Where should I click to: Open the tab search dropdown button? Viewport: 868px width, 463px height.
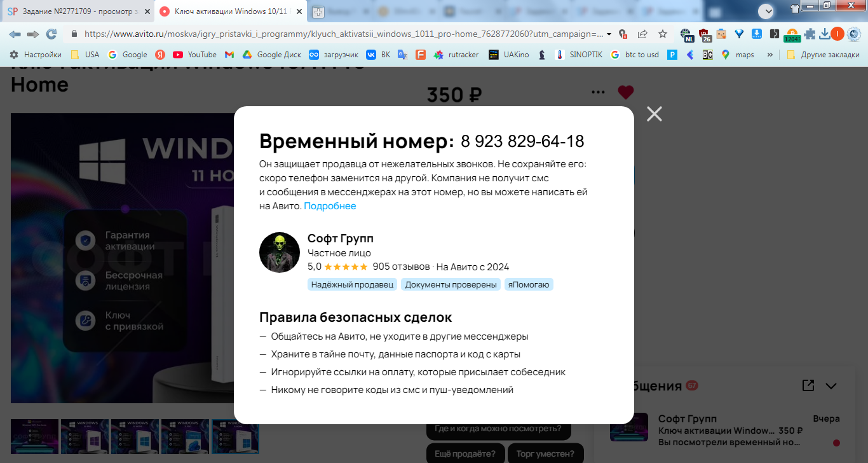tap(766, 11)
